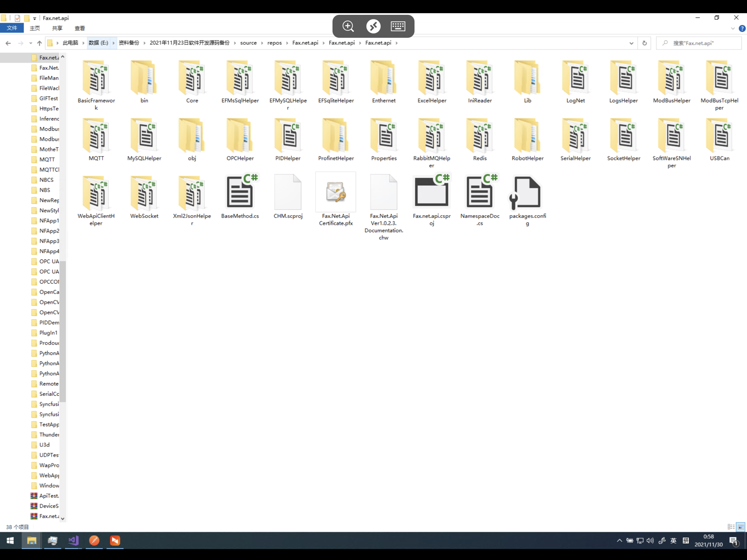This screenshot has width=747, height=560.
Task: Click the remote session zoom magnifier icon
Action: (x=348, y=26)
